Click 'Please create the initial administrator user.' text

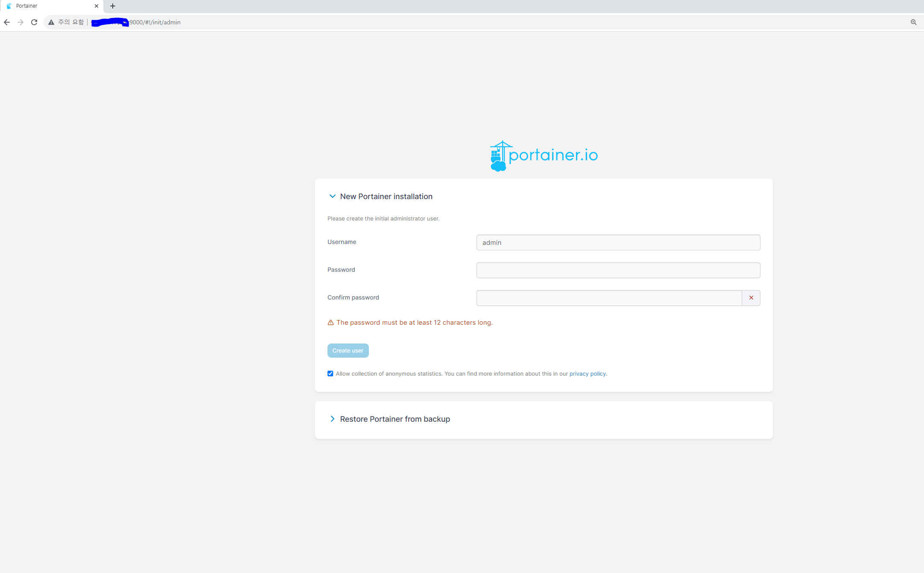point(383,218)
